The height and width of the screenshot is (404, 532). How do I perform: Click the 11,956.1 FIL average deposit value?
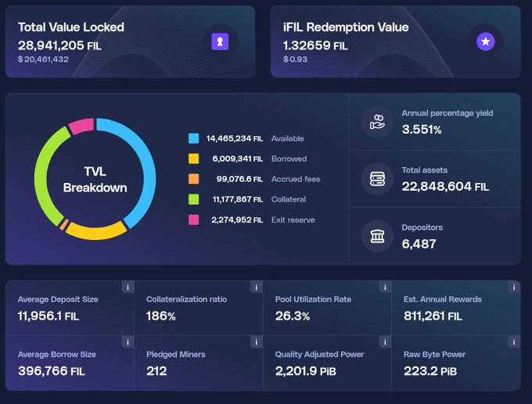coord(49,316)
